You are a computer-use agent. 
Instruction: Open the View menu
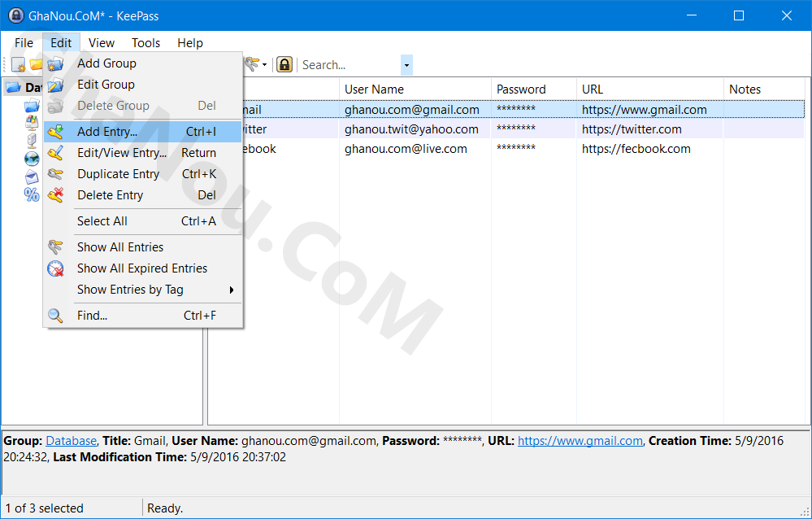(102, 43)
